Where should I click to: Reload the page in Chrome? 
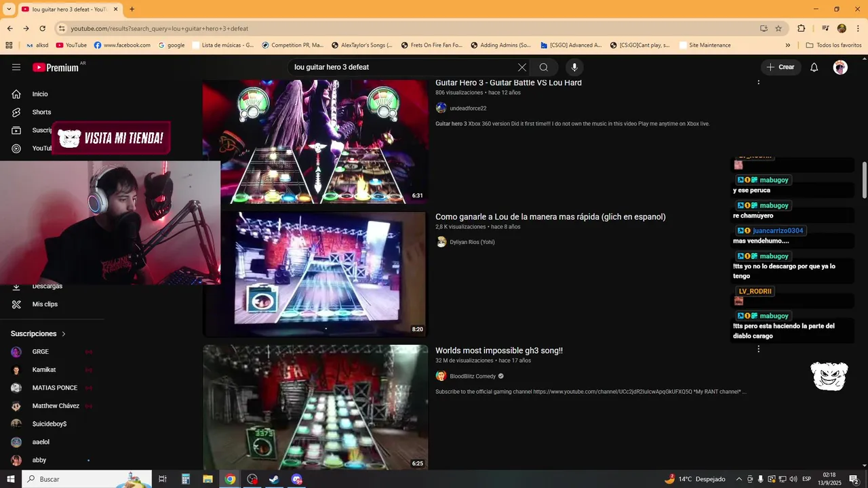42,28
